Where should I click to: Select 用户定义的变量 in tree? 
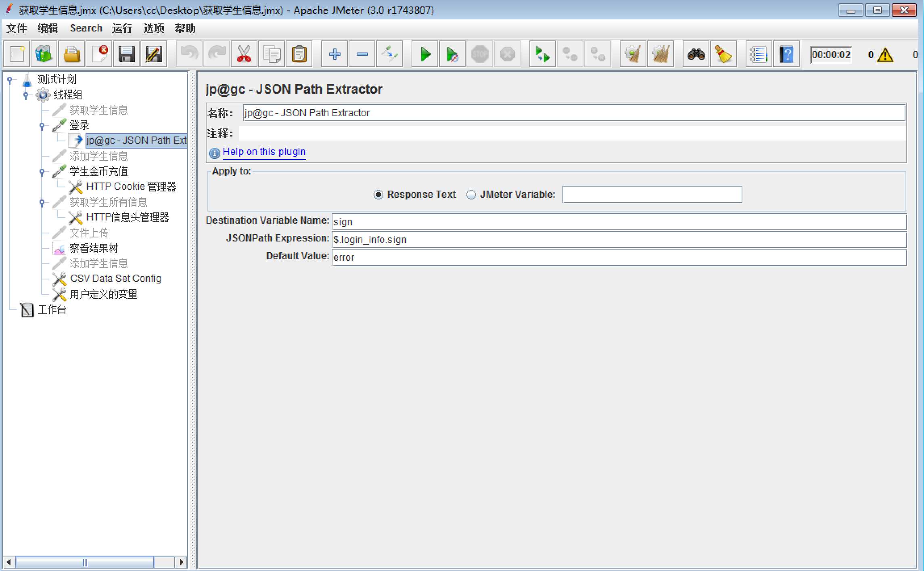(103, 294)
